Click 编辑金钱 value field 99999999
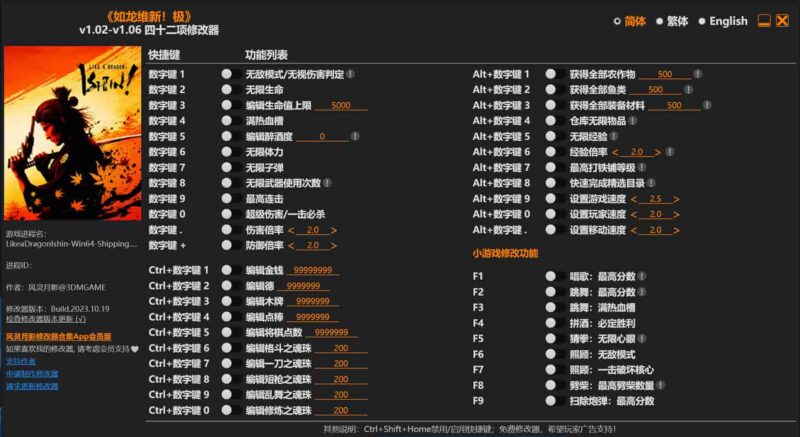The image size is (800, 437). [x=313, y=270]
